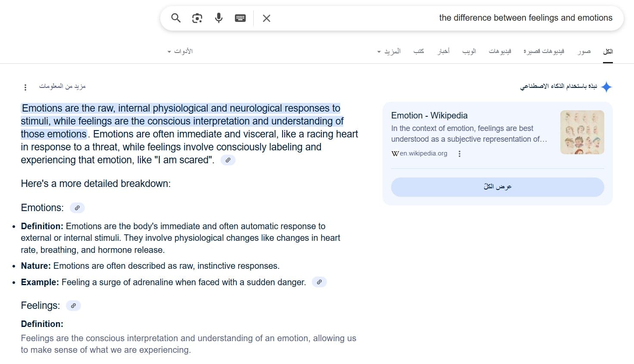
Task: Open the on-screen keyboard icon
Action: (240, 18)
